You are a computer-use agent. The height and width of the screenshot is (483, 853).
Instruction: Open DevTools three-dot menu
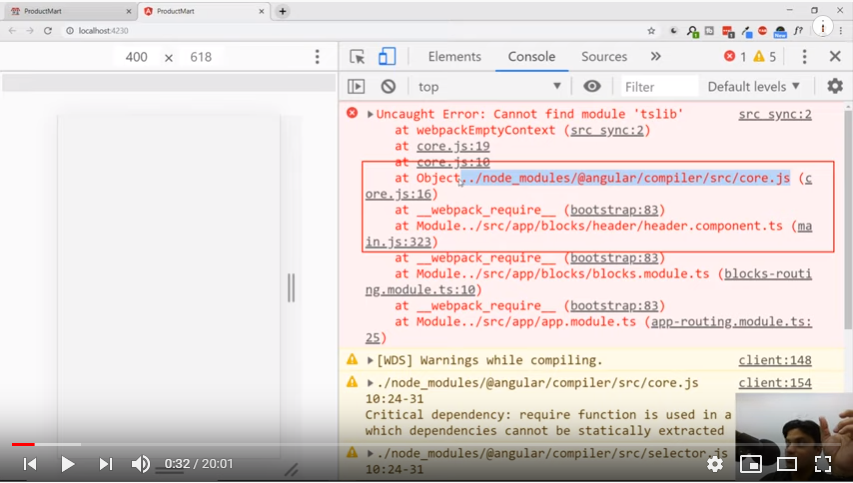[x=804, y=57]
